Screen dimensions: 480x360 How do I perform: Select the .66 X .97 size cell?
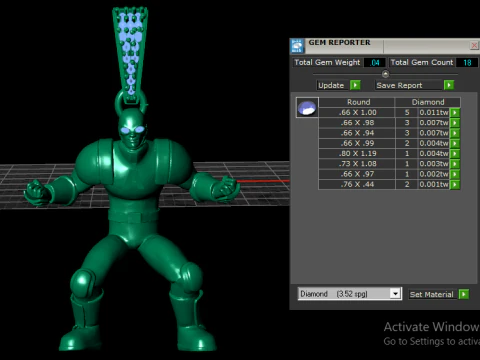point(357,174)
